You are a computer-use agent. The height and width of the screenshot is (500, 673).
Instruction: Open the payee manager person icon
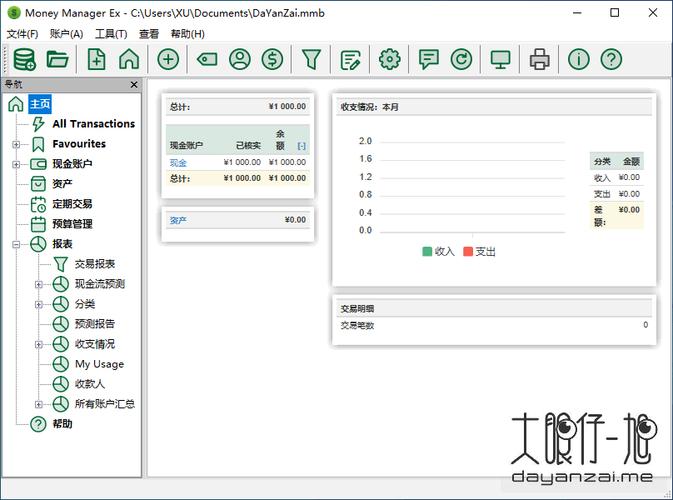240,59
